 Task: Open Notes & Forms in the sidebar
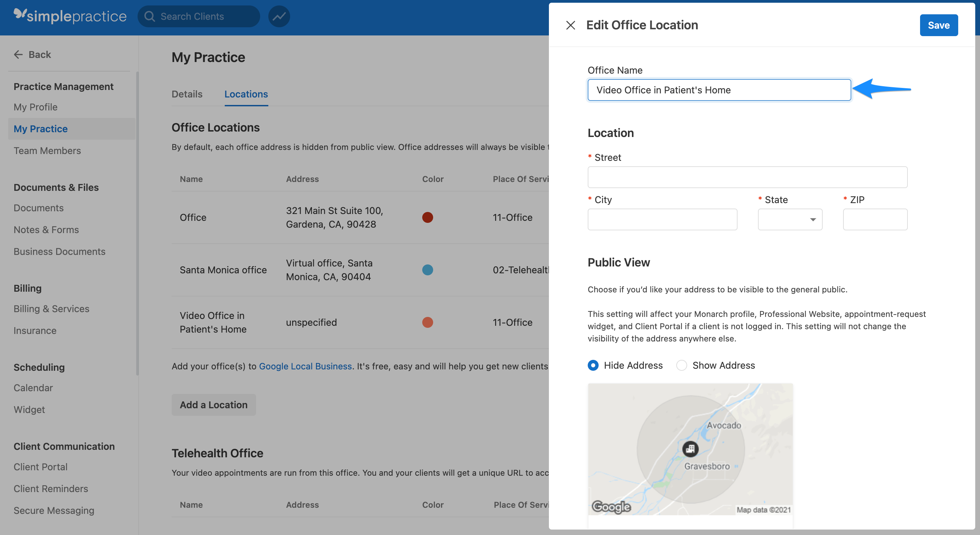[46, 230]
